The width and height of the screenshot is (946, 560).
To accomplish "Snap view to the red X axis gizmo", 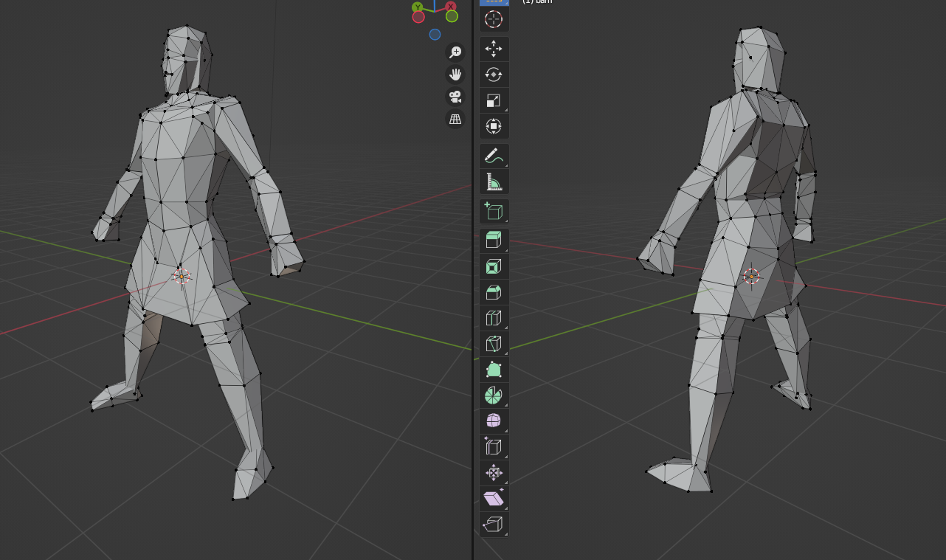I will point(451,7).
